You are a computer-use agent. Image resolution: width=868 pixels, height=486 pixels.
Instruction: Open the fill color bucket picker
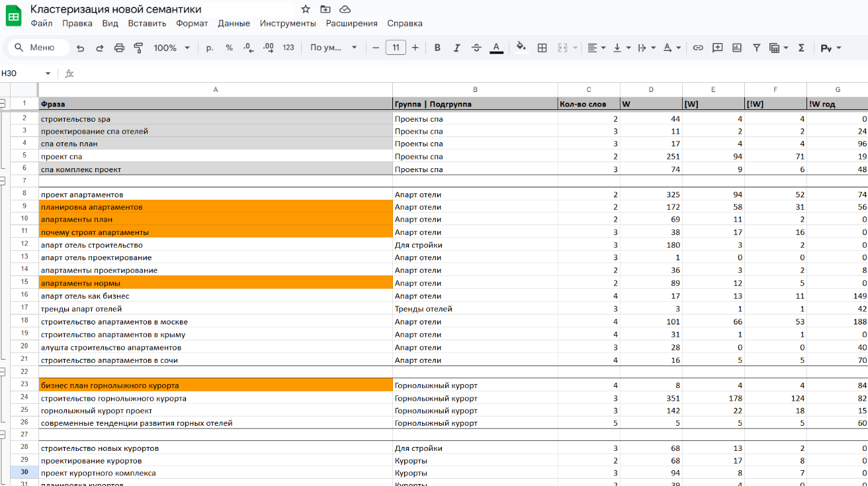521,48
